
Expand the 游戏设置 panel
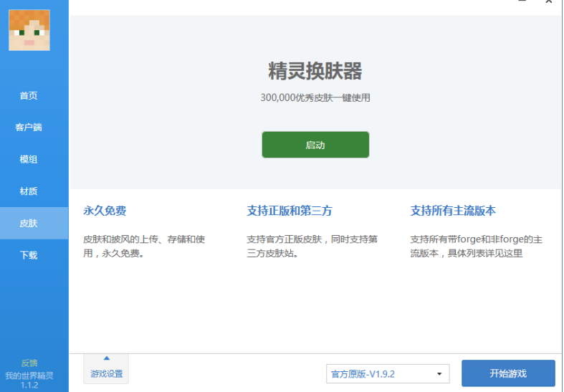106,373
